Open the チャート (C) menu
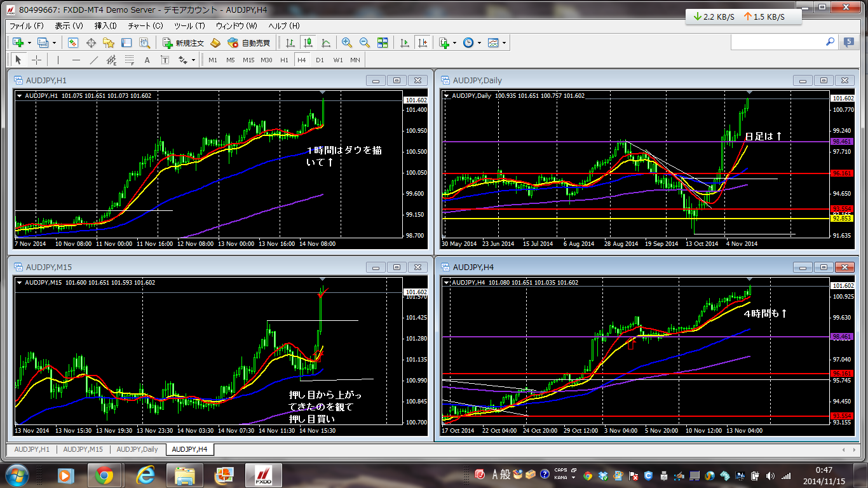 coord(146,25)
